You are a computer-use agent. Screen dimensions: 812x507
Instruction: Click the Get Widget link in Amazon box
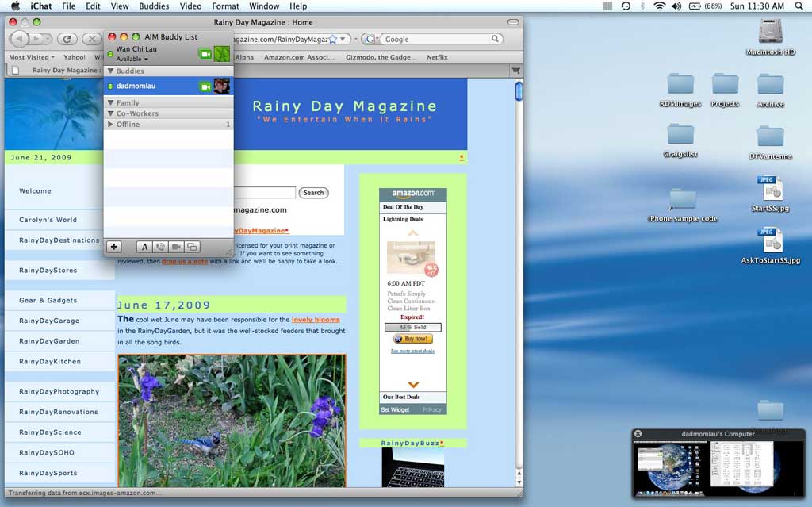point(395,409)
